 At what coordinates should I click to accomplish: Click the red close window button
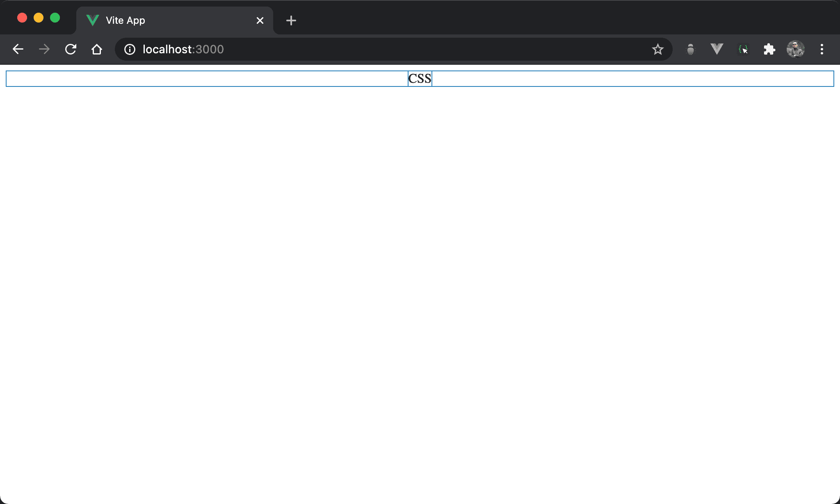click(x=22, y=18)
